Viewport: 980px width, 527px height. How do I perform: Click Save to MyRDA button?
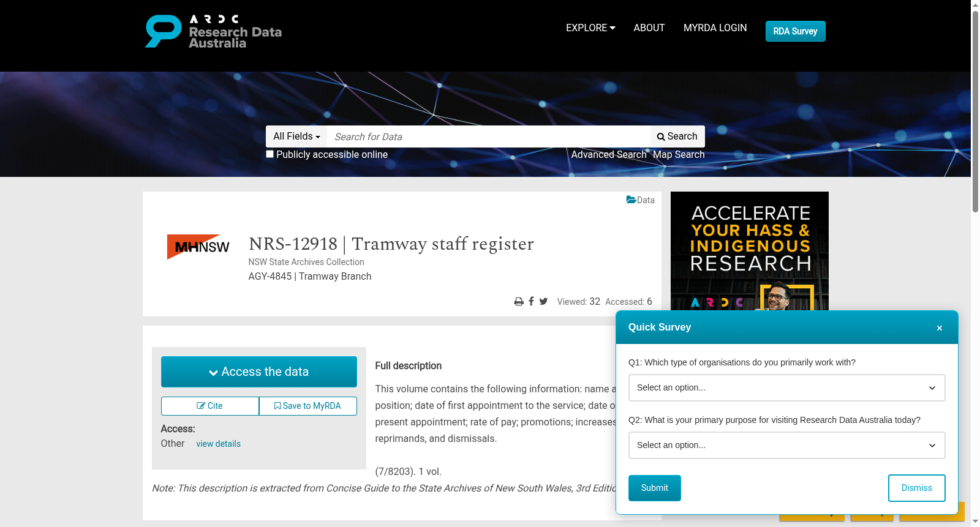pyautogui.click(x=307, y=406)
